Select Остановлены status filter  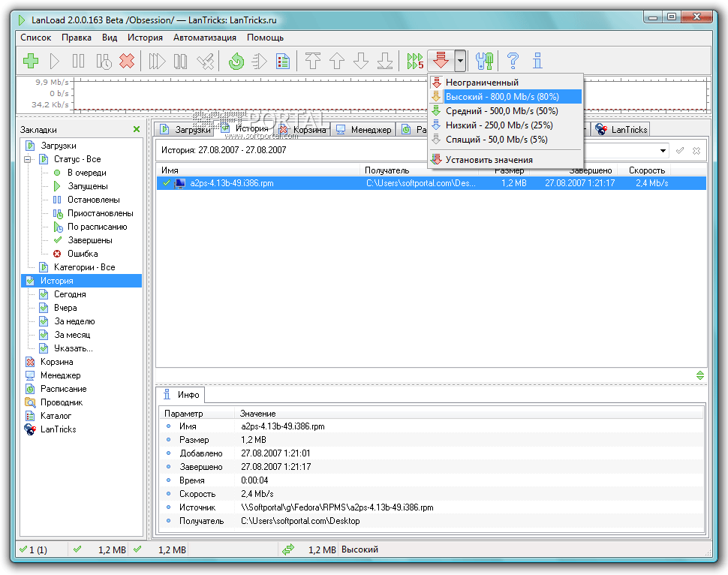point(94,200)
